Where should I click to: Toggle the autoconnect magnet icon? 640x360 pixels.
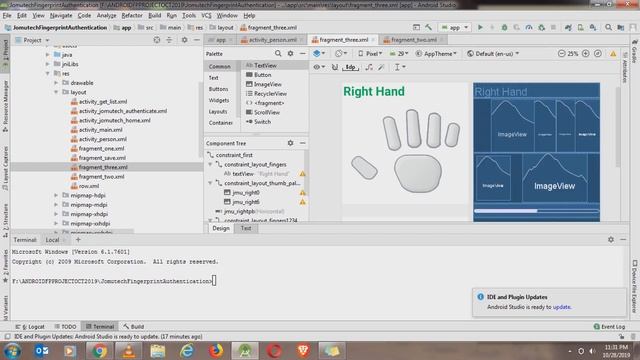pyautogui.click(x=335, y=67)
